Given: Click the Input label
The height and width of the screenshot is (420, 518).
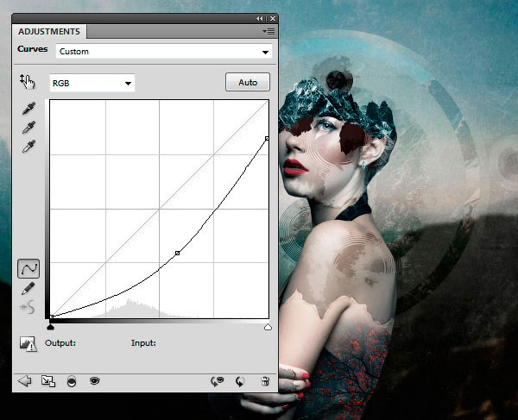Looking at the screenshot, I should coord(143,343).
